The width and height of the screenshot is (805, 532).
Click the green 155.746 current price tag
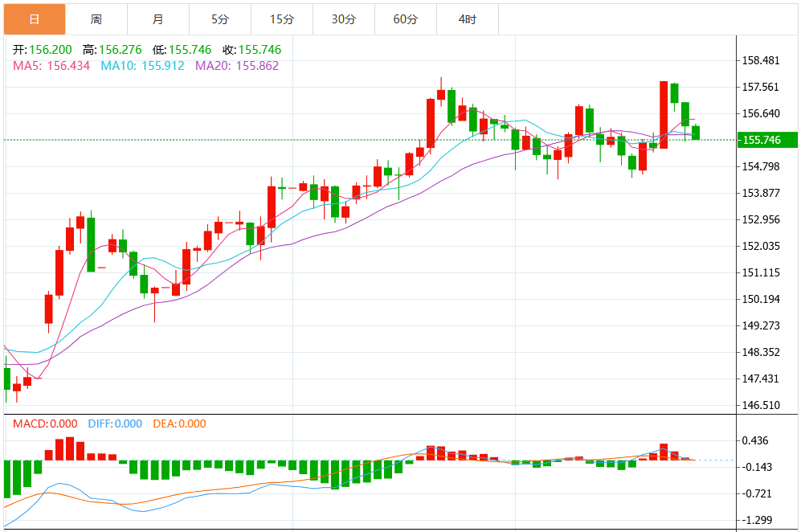[x=767, y=140]
